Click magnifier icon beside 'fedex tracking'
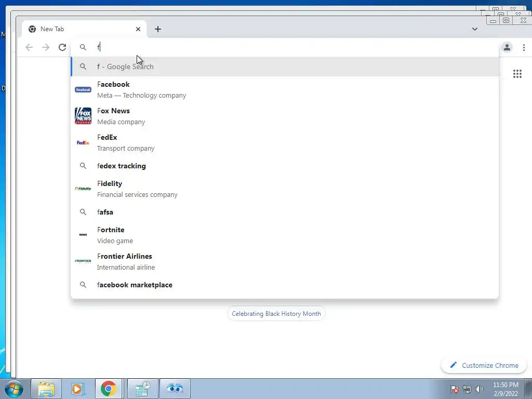532x399 pixels. click(x=83, y=166)
